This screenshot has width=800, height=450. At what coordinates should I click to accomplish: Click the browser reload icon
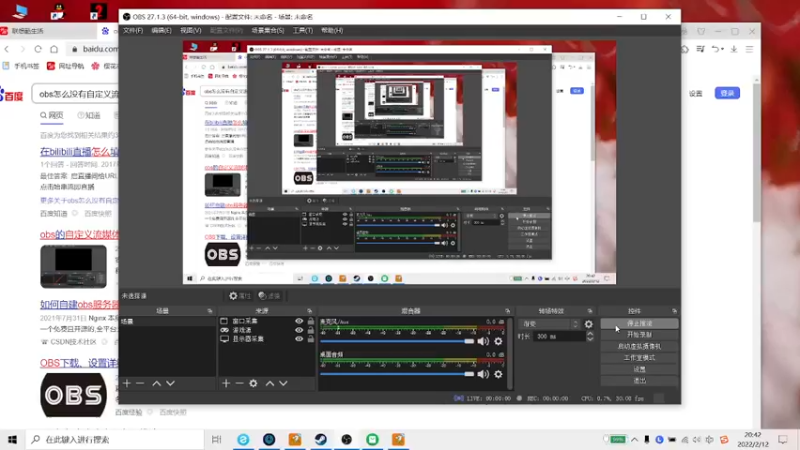click(38, 49)
